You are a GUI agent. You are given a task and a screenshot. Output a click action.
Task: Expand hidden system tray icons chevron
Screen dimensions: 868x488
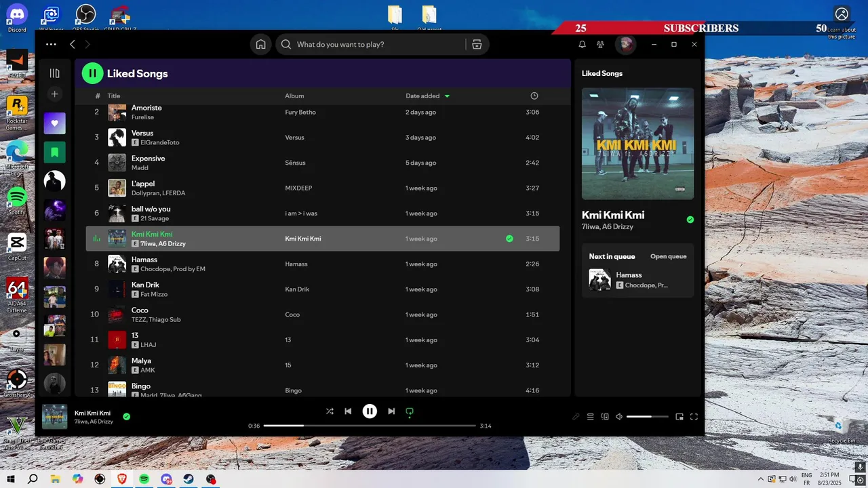coord(761,479)
